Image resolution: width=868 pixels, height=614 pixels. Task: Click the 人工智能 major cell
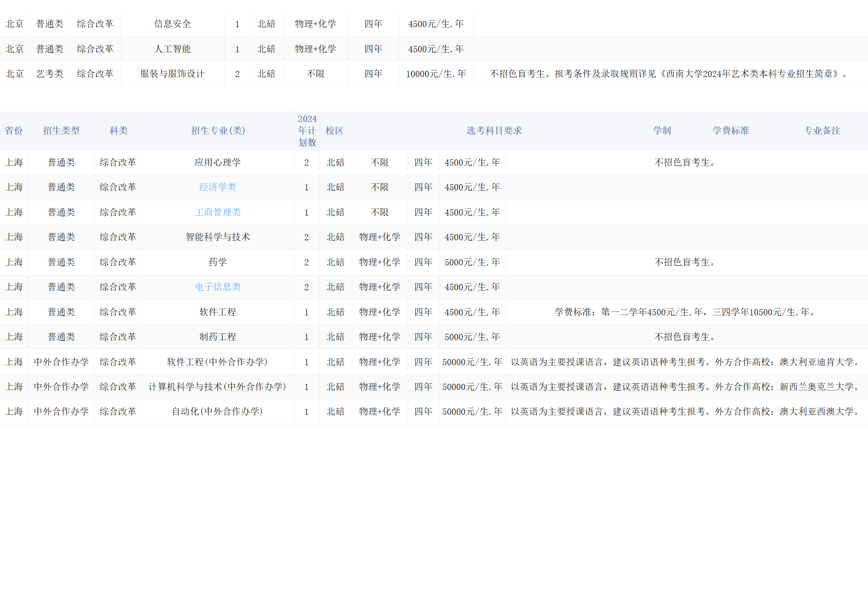[172, 49]
